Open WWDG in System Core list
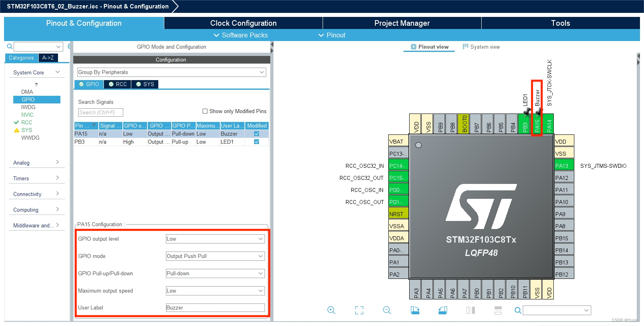644x326 pixels. (30, 138)
